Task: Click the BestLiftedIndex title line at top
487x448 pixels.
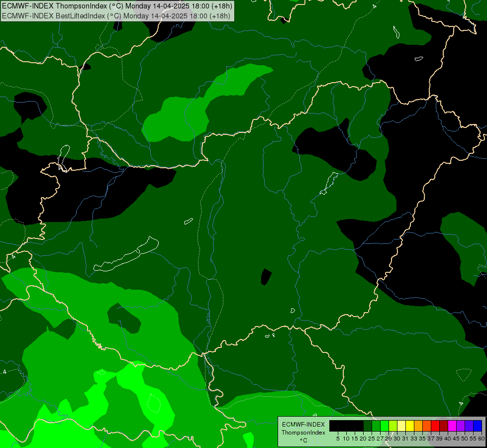Action: coord(116,16)
